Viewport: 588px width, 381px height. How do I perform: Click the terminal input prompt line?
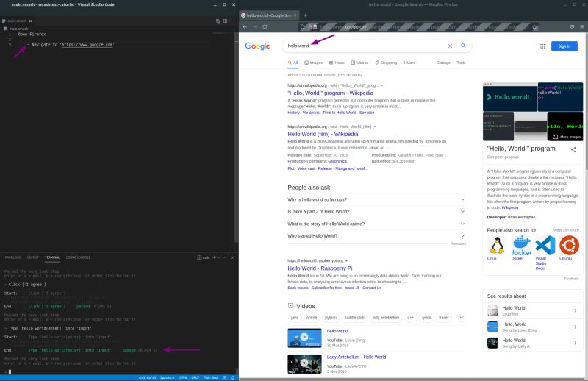(x=118, y=371)
